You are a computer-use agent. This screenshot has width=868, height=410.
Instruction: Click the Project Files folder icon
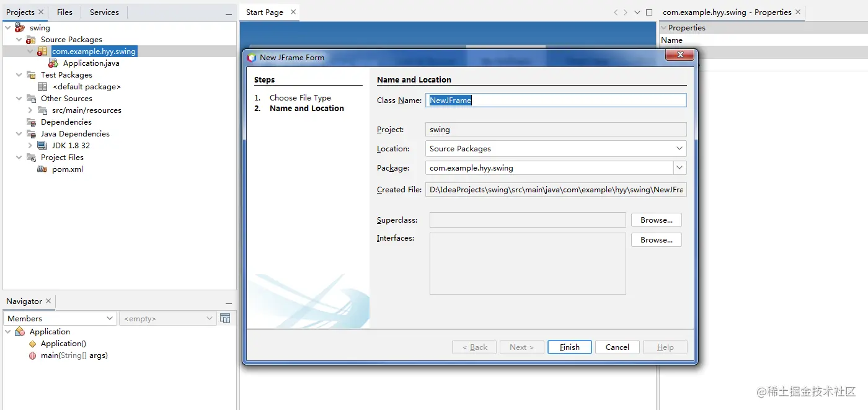(x=30, y=158)
